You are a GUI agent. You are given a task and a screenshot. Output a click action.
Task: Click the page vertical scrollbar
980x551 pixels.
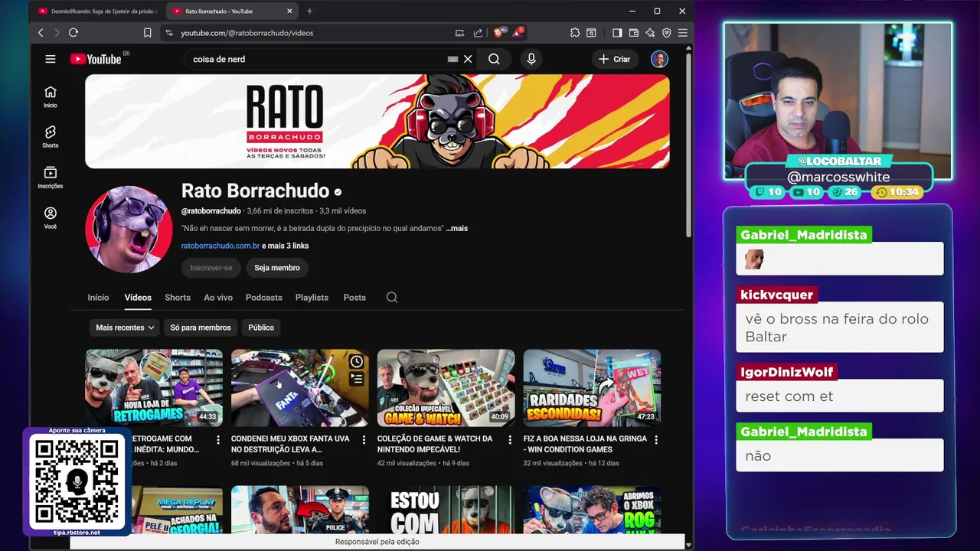(x=688, y=145)
